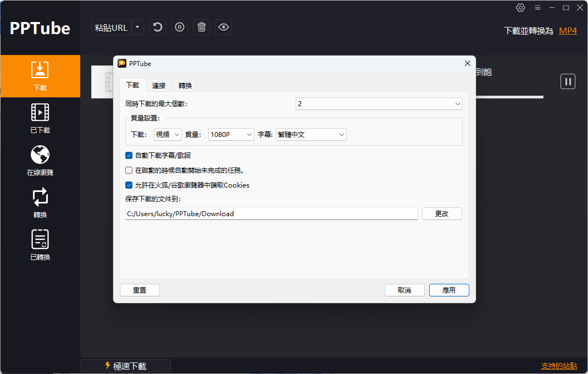The image size is (588, 374).
Task: Uncheck 自動下載字幕/歌詞 checkbox
Action: click(x=129, y=156)
